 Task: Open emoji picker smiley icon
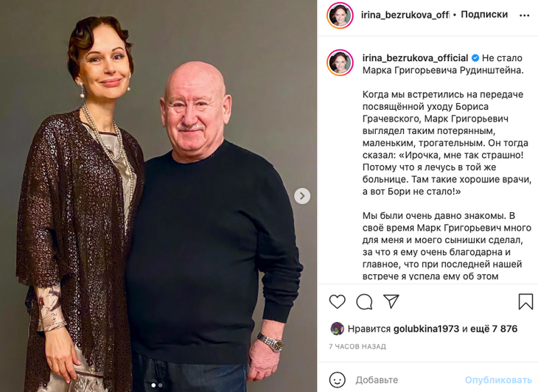point(337,380)
